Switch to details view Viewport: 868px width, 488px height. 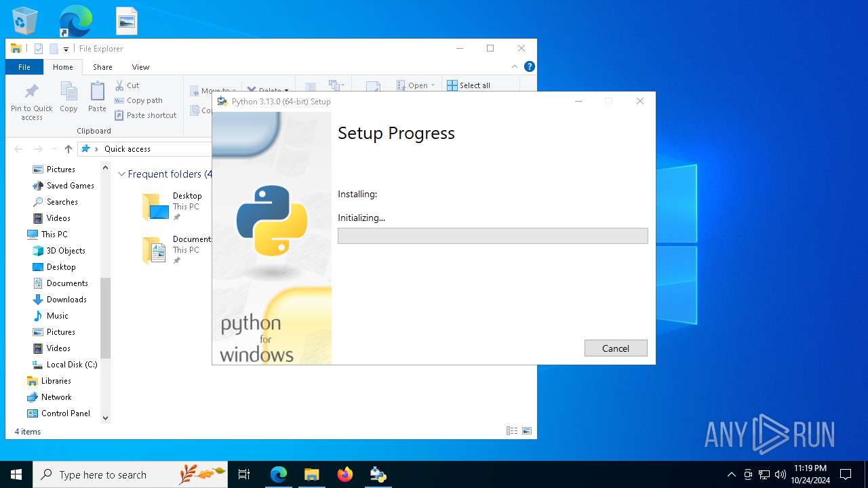coord(512,431)
